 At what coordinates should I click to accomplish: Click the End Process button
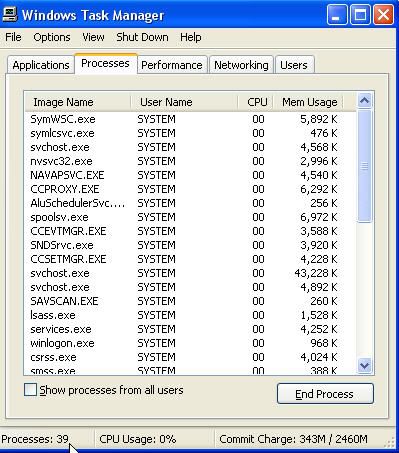point(325,394)
